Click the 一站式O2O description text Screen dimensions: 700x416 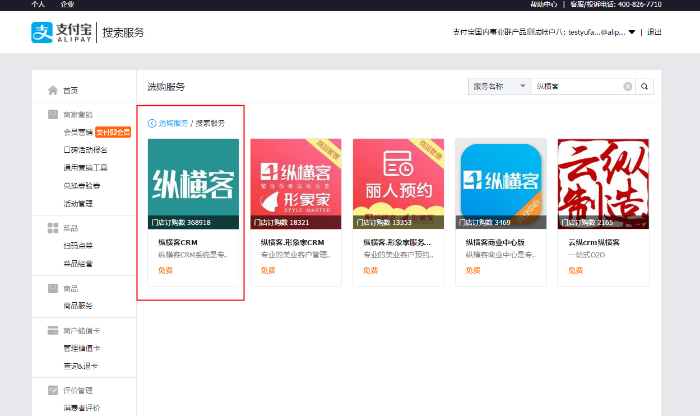[x=587, y=255]
